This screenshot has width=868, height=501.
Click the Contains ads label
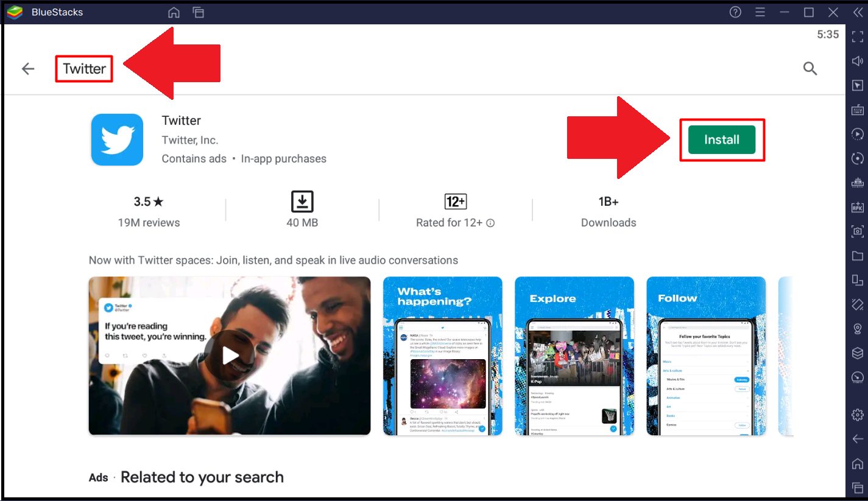pos(194,159)
